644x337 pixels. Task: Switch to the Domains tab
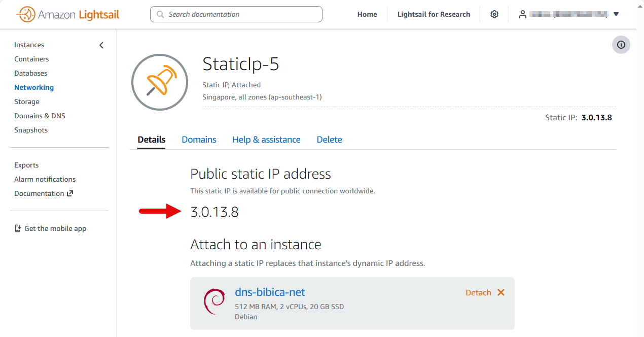[199, 140]
